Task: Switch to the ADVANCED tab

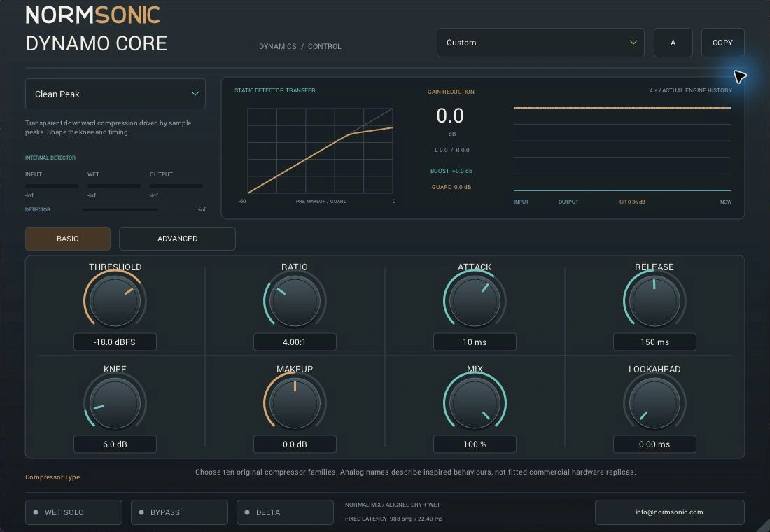Action: point(177,239)
